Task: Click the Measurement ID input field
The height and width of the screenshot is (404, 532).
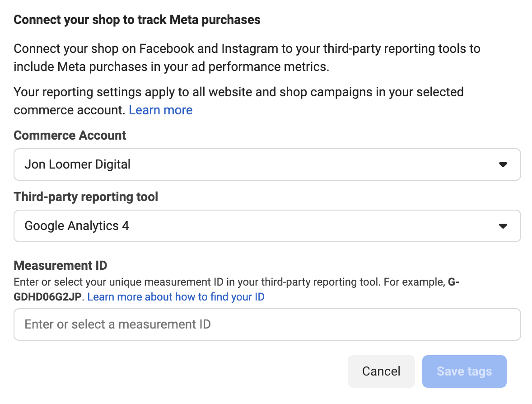Action: point(267,324)
